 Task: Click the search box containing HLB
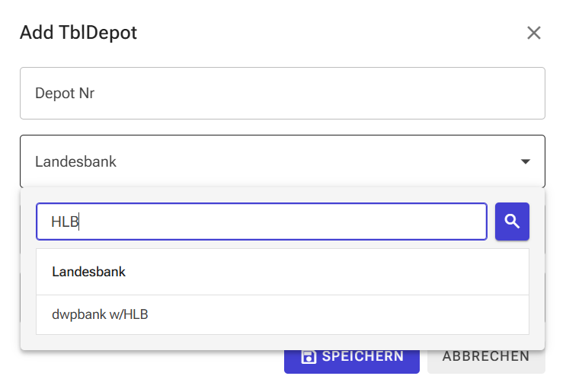pyautogui.click(x=261, y=221)
